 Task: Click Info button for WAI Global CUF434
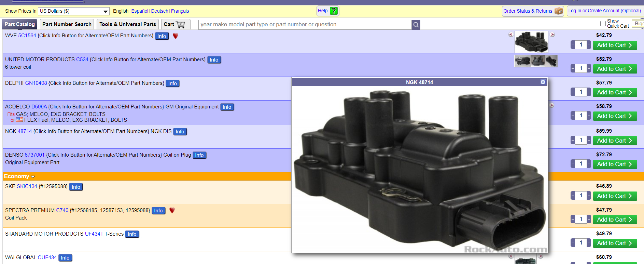[65, 258]
